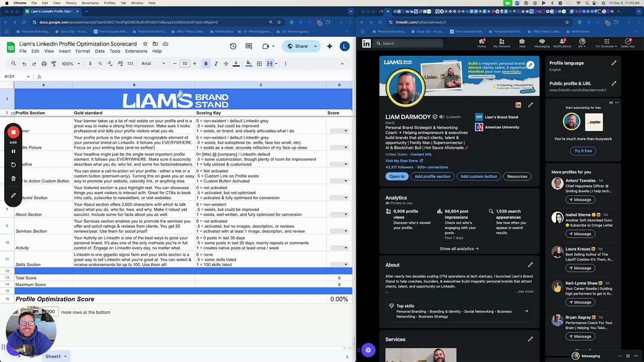Activate the paint format tool
The height and width of the screenshot is (362, 644).
point(54,64)
